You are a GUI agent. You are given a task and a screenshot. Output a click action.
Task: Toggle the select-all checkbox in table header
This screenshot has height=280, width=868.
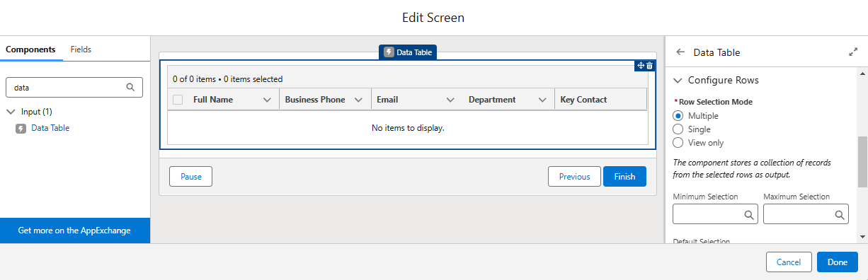click(x=178, y=100)
